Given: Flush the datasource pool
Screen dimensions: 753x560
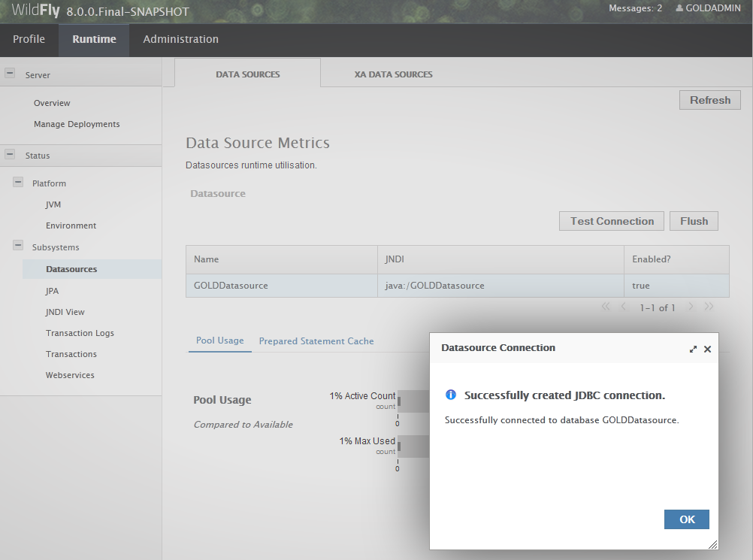Looking at the screenshot, I should click(x=694, y=221).
